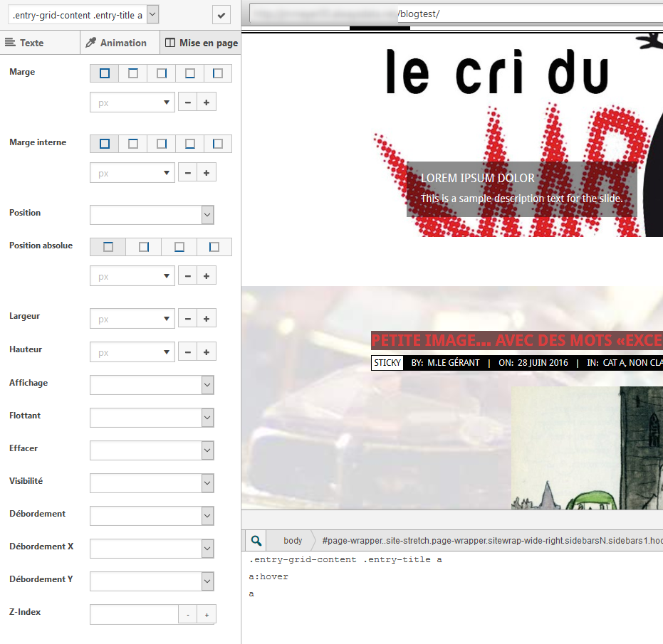Click the URL address field ending in /blogtest/
Screen dimensions: 663x644
456,14
